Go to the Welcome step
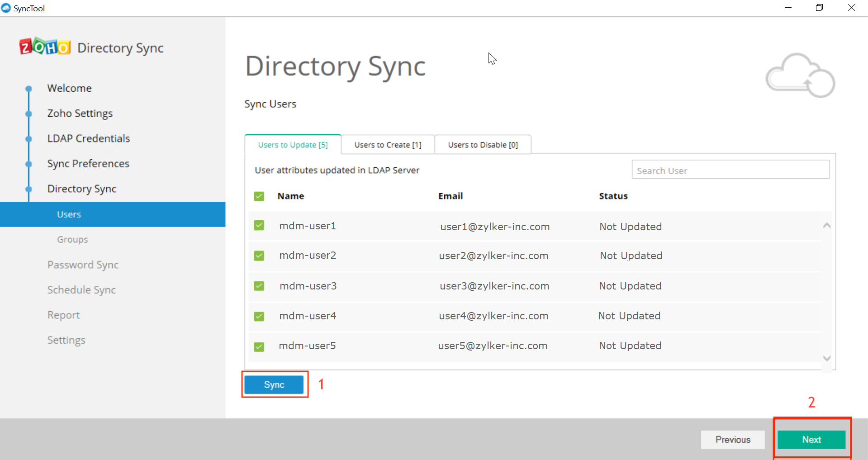The image size is (868, 460). point(70,88)
